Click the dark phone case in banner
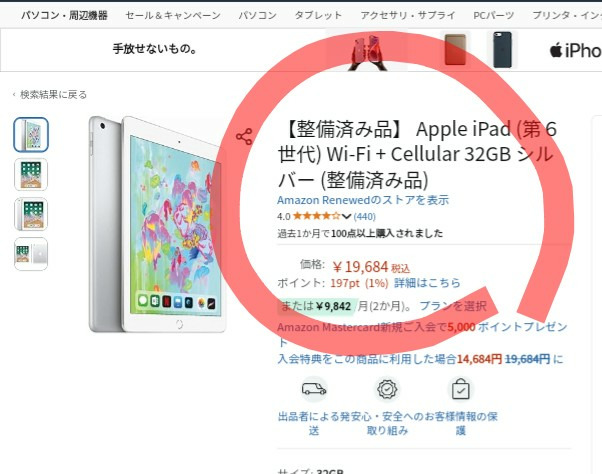 pos(503,50)
